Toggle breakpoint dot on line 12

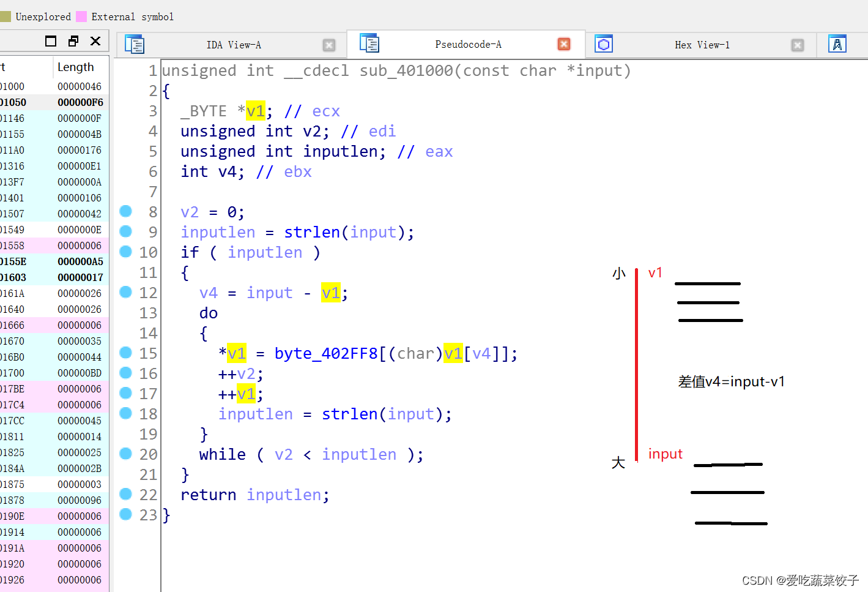tap(126, 292)
